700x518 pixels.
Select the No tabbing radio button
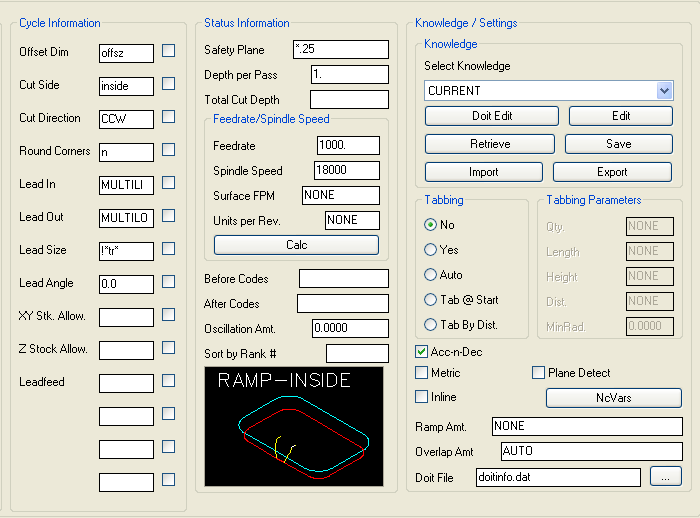pyautogui.click(x=430, y=225)
